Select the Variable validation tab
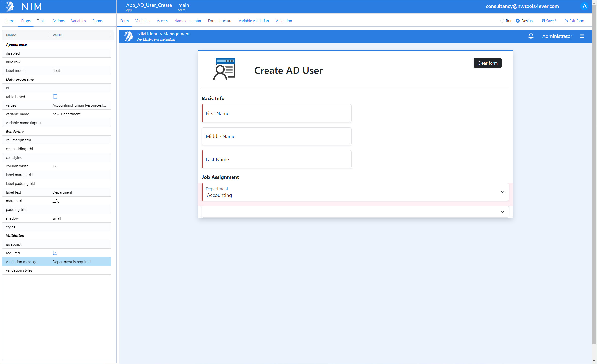Viewport: 597px width, 364px height. coord(253,20)
